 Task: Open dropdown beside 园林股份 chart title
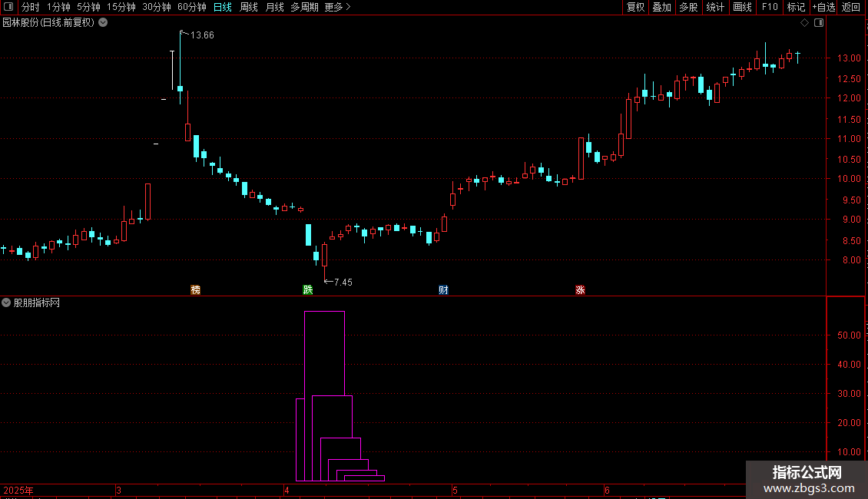click(x=103, y=22)
